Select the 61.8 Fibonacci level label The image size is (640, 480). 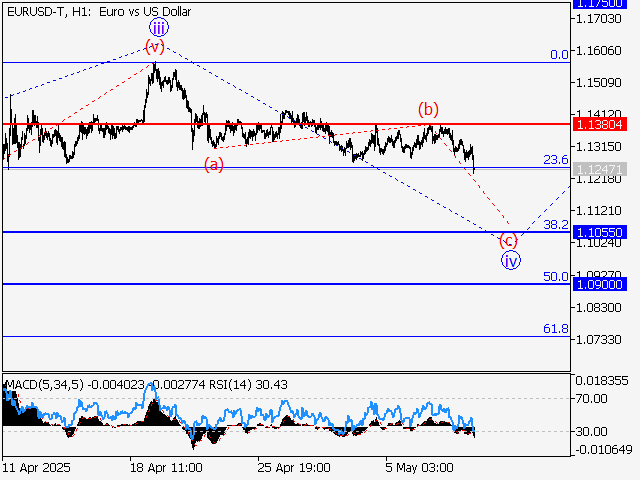555,329
